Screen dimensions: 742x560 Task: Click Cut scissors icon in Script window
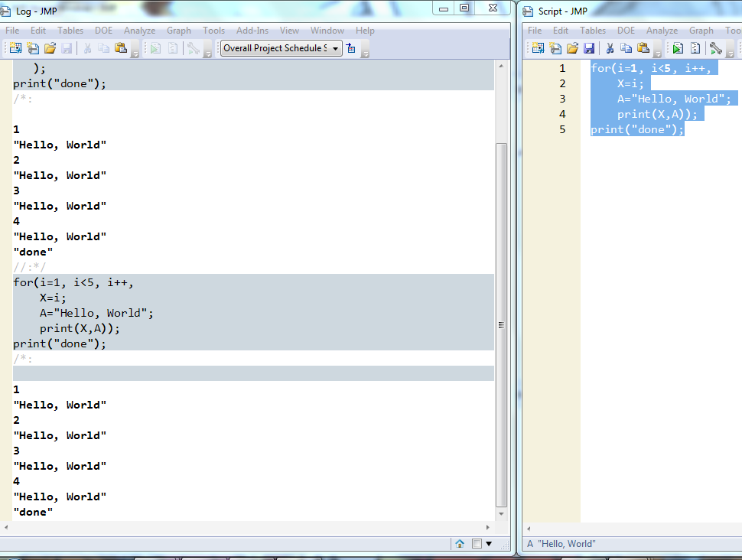coord(610,47)
